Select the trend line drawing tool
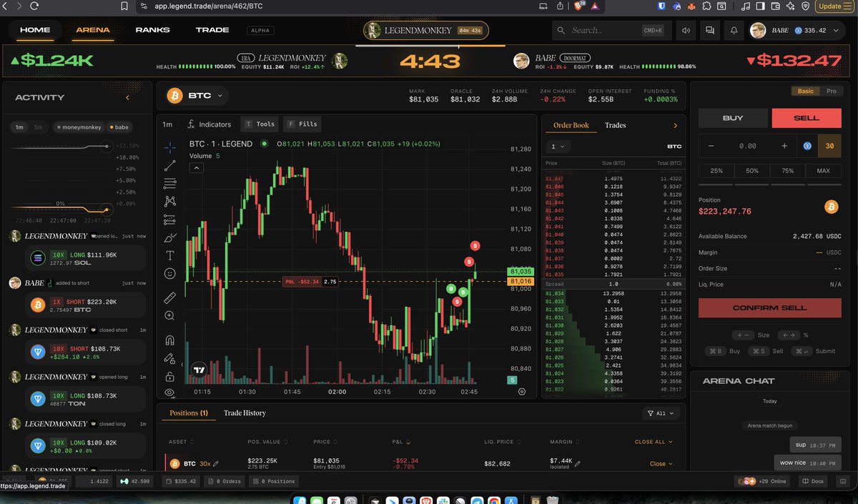 [169, 165]
